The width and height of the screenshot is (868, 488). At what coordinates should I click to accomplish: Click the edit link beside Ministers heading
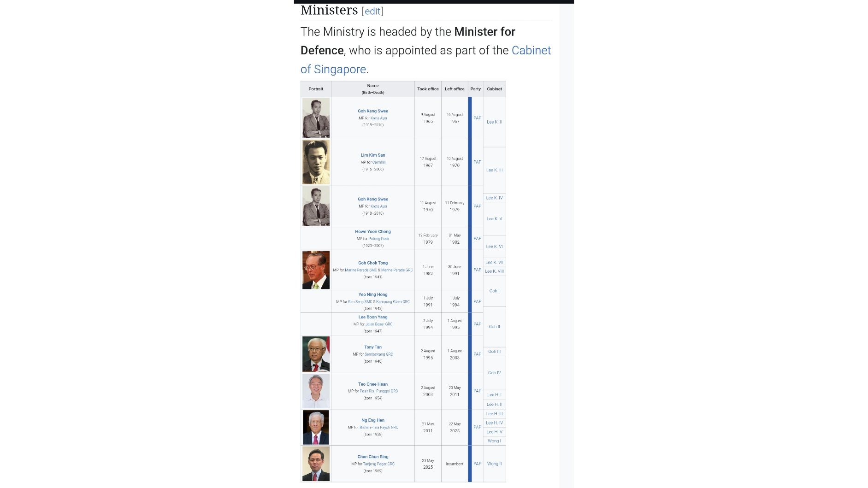(x=372, y=11)
